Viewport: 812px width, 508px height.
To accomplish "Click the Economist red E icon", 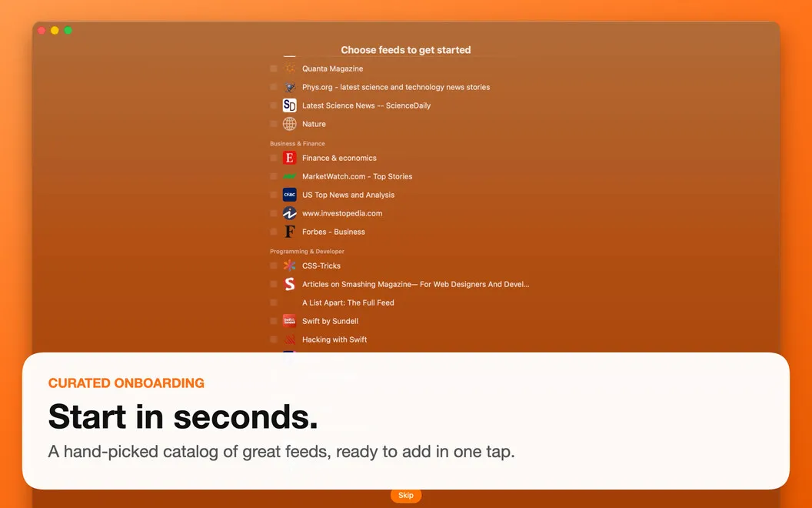I will pos(289,158).
